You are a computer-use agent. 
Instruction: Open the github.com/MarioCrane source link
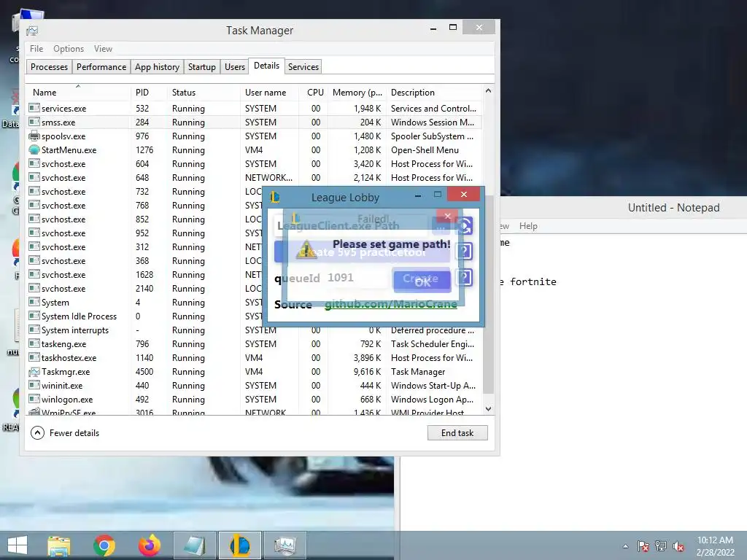coord(391,304)
